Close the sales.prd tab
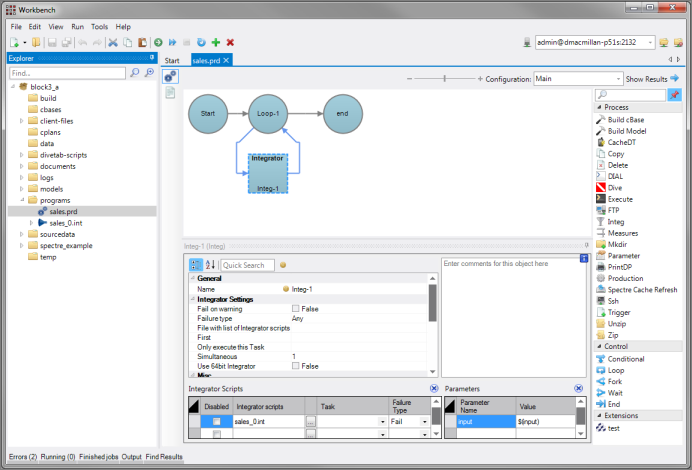Viewport: 692px width, 470px height. 226,60
